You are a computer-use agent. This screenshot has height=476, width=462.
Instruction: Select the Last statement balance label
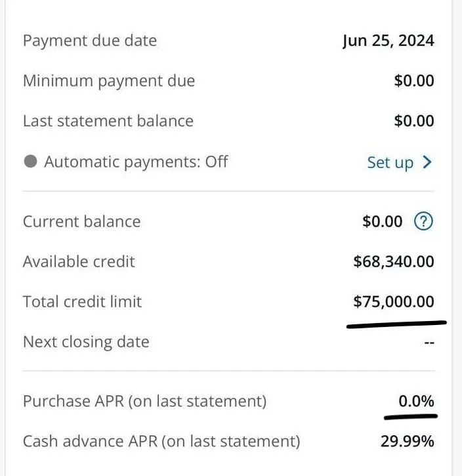pyautogui.click(x=108, y=121)
